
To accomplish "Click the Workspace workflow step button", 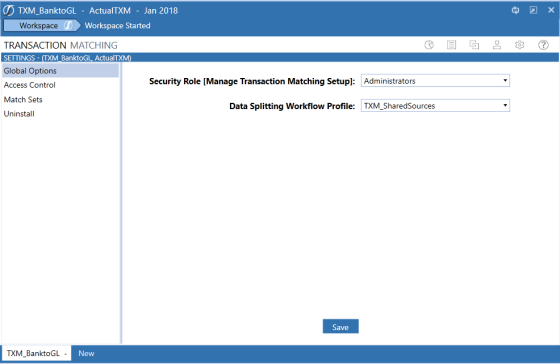I will pos(42,25).
